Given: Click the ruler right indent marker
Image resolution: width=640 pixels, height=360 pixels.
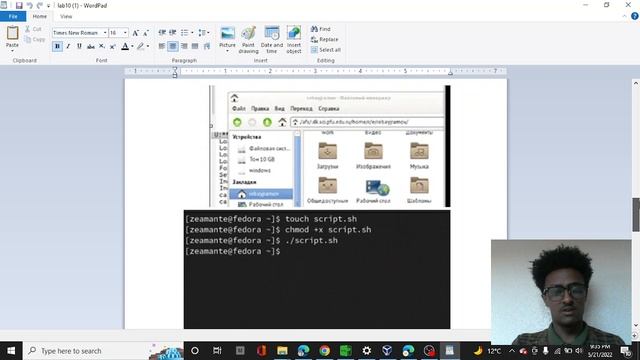Looking at the screenshot, I should coord(451,73).
